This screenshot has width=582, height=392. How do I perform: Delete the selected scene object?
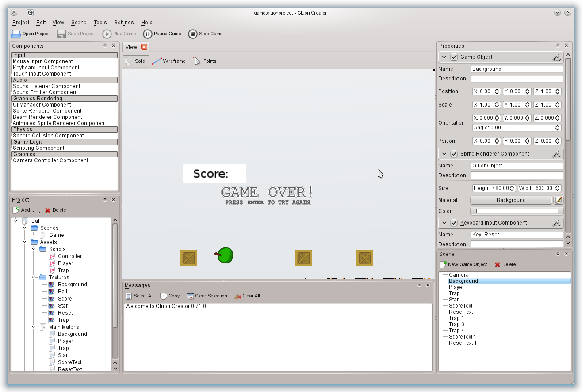coord(505,265)
